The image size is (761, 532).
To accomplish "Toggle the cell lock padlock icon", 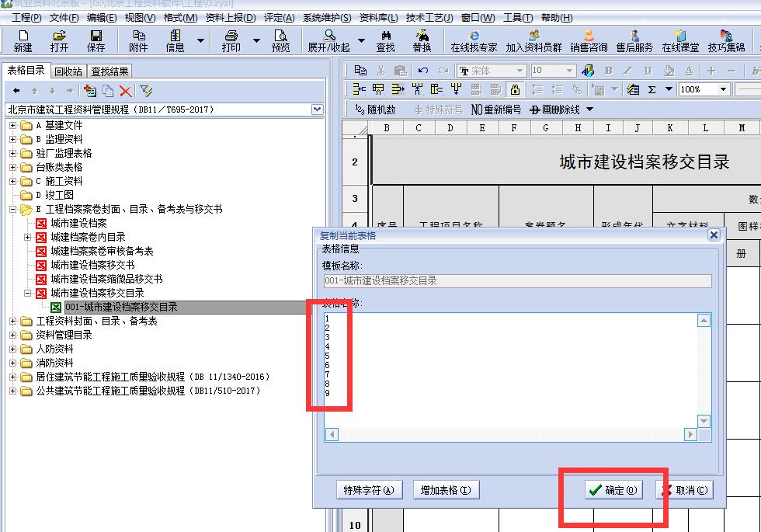I will [515, 89].
